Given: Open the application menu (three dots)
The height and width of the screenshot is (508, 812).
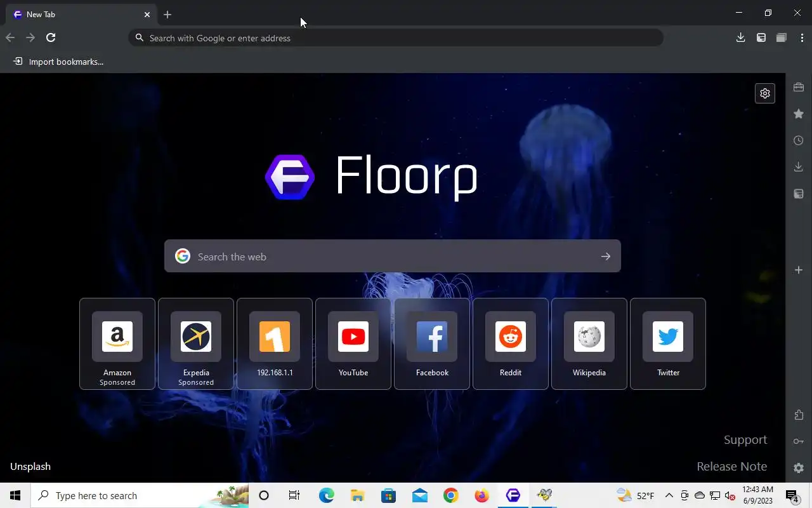Looking at the screenshot, I should click(x=802, y=37).
